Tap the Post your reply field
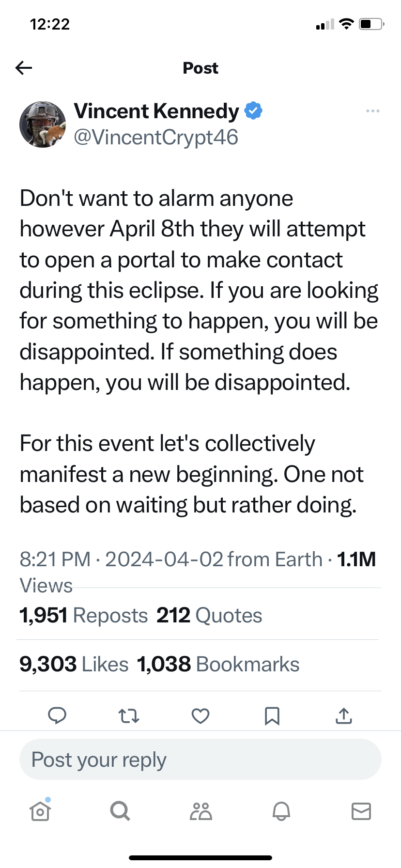 tap(200, 759)
